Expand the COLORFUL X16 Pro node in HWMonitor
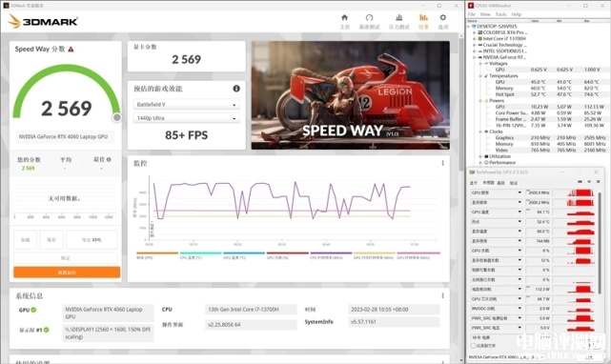The width and height of the screenshot is (611, 364). pos(475,32)
